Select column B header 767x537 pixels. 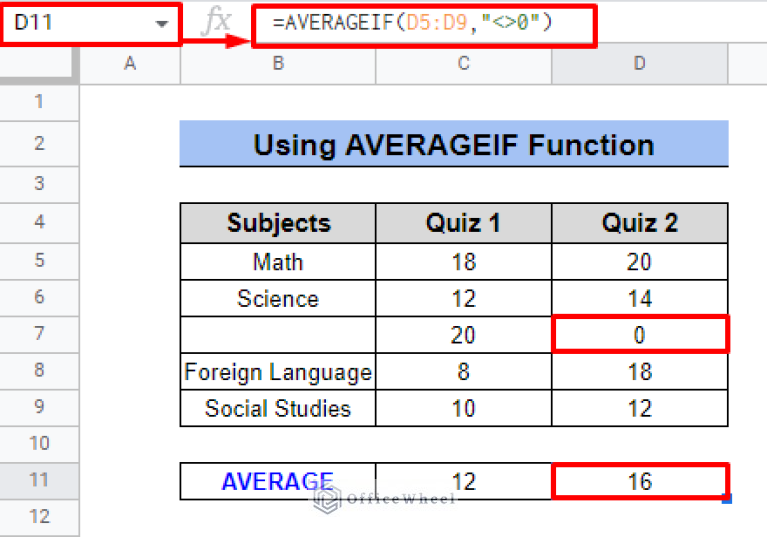click(277, 64)
